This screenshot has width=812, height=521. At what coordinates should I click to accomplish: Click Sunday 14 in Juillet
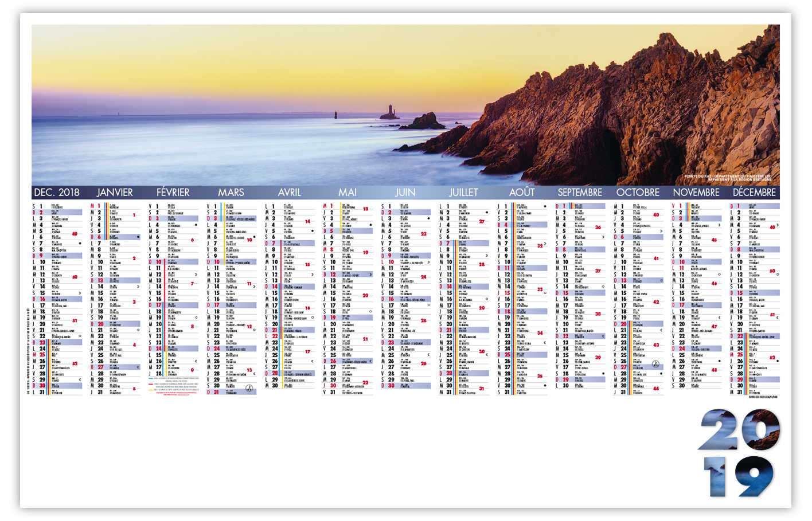(463, 287)
